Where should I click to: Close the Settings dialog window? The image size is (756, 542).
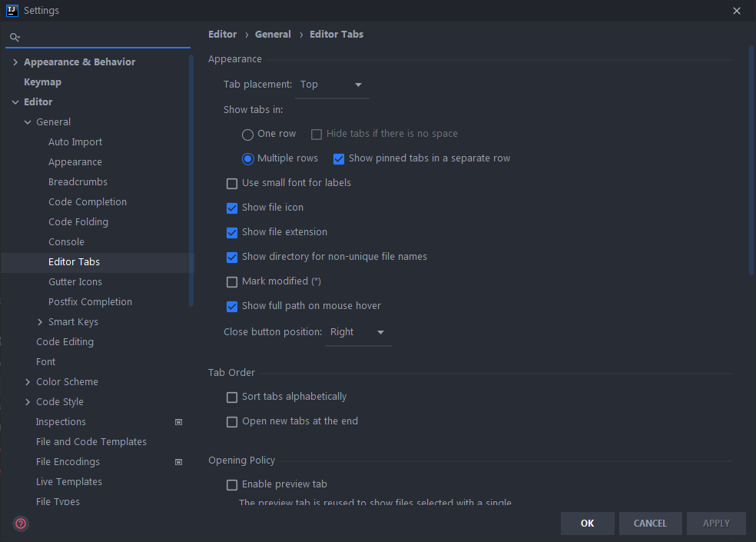point(737,11)
